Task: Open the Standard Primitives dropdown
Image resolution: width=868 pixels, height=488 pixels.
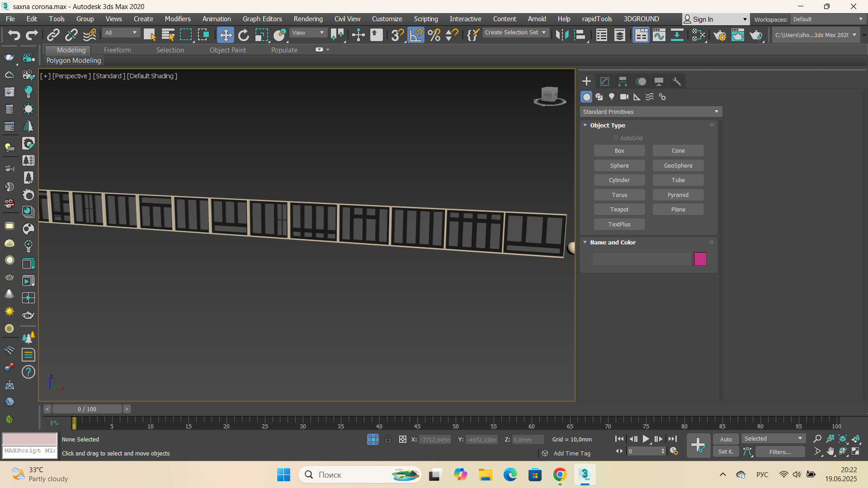Action: (651, 112)
